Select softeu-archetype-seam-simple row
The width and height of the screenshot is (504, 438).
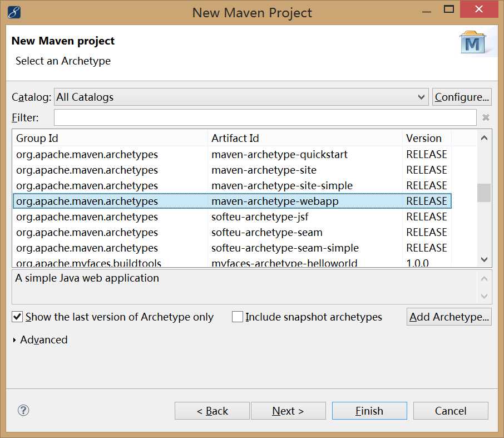(232, 248)
